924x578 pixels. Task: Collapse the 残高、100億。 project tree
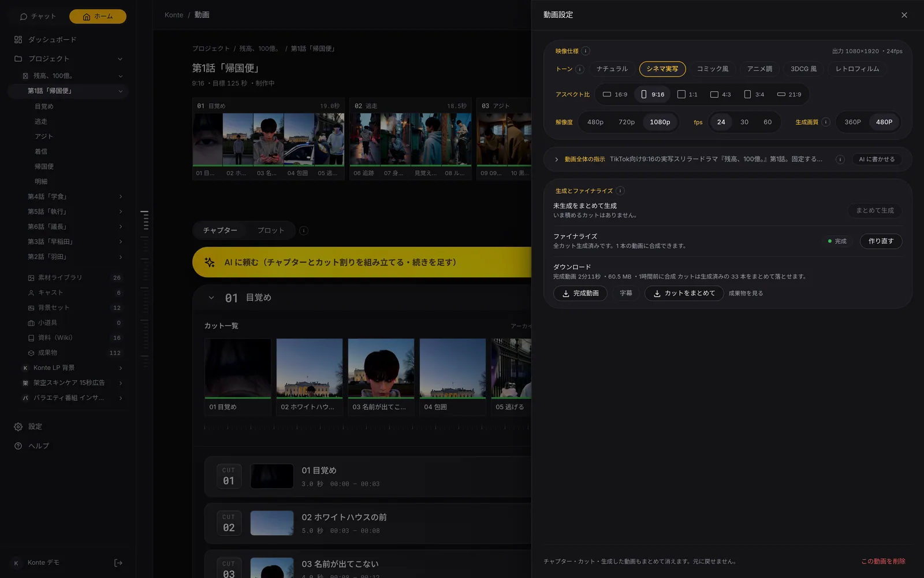coord(120,76)
